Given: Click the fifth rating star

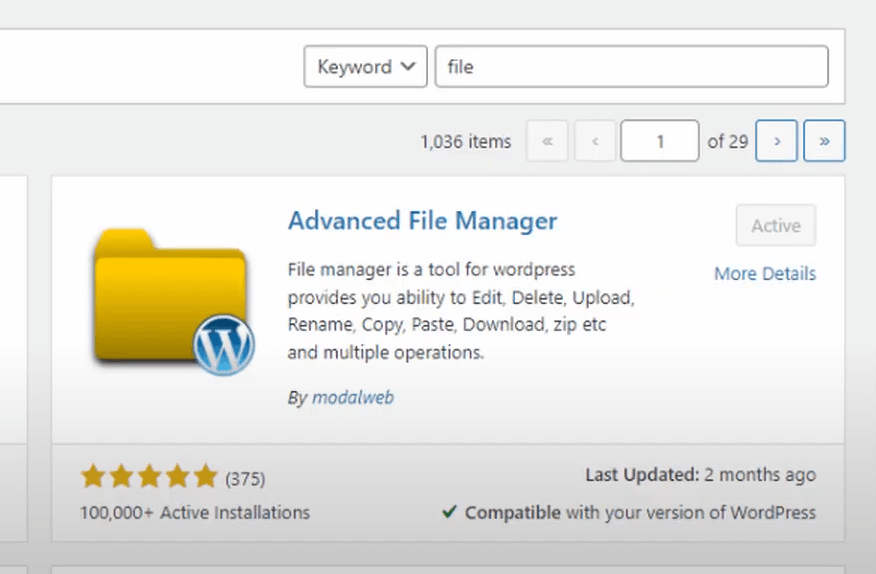Looking at the screenshot, I should click(x=205, y=477).
